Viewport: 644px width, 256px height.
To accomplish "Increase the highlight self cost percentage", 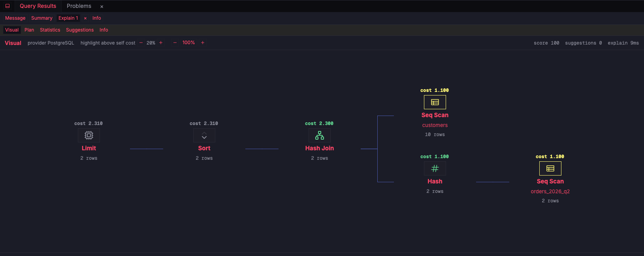I will click(161, 43).
